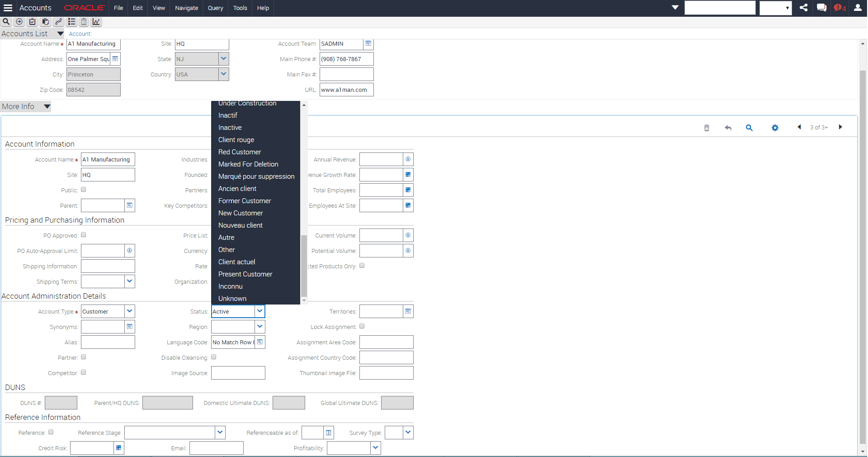Expand the Region dropdown
This screenshot has width=868, height=457.
[x=260, y=327]
